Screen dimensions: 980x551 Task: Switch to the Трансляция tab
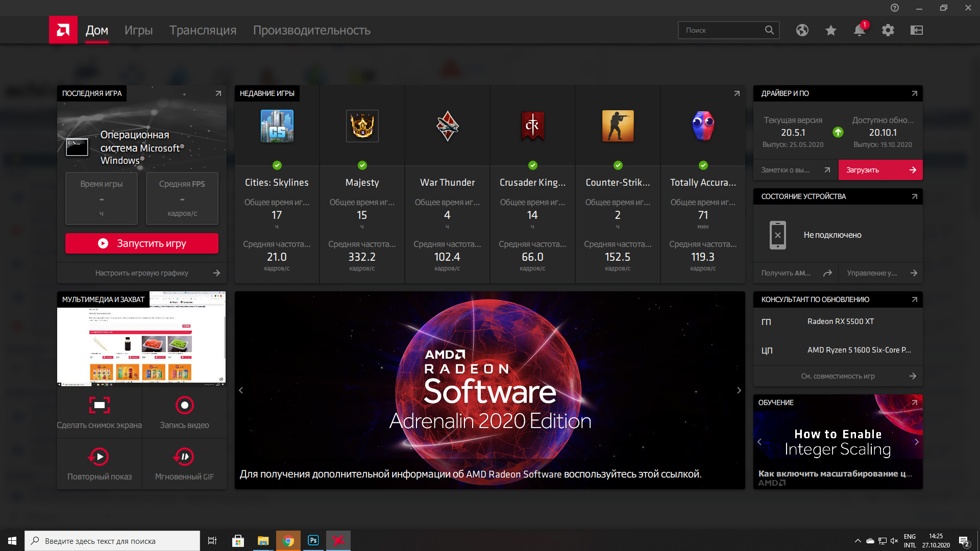(x=203, y=30)
